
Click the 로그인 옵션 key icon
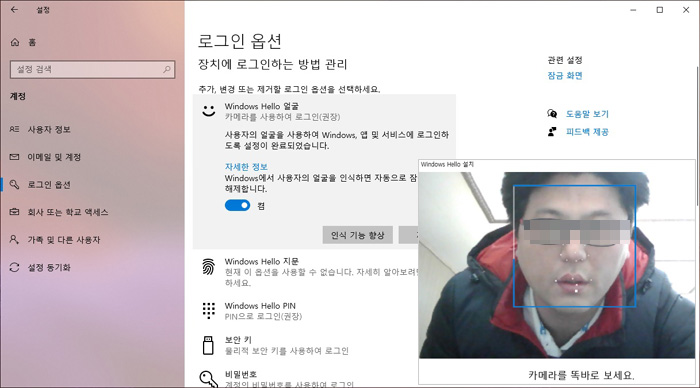tap(14, 184)
